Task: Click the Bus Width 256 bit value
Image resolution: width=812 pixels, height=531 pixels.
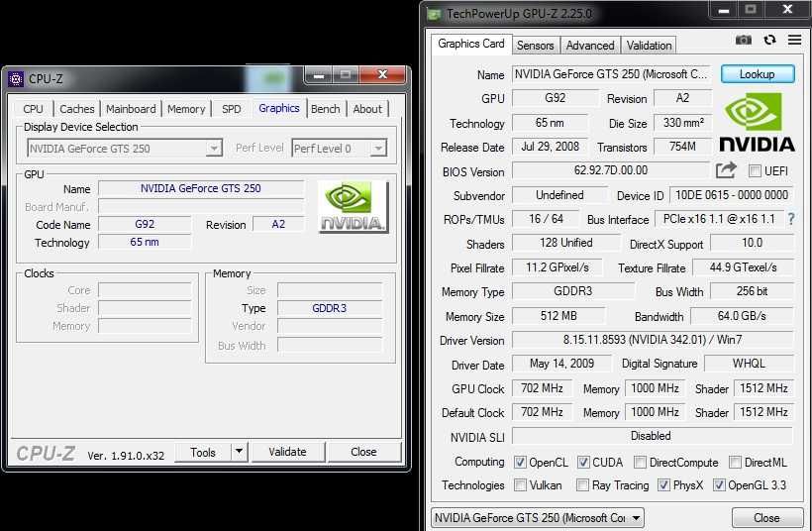Action: 752,291
